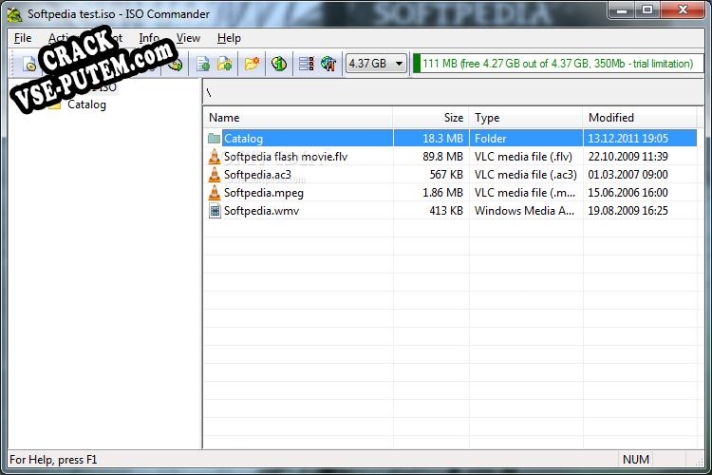Click the 18.3 MB size cell

pos(442,139)
